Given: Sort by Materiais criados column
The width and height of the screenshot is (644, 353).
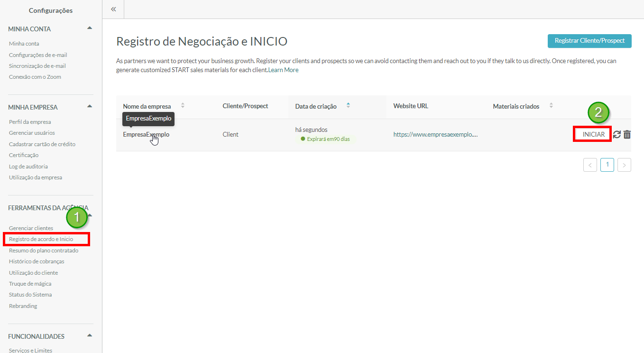Looking at the screenshot, I should click(551, 106).
